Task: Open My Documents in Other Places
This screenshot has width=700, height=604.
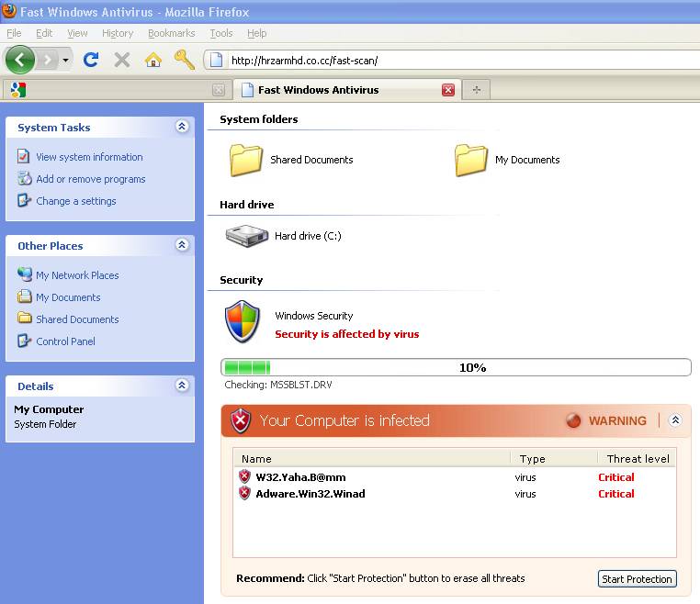Action: pos(68,297)
